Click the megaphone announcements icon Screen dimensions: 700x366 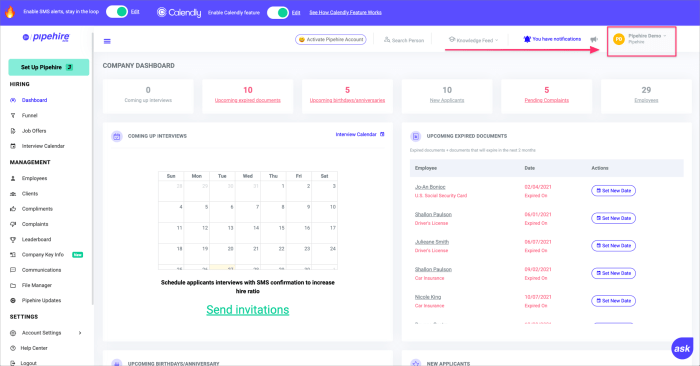coord(594,39)
